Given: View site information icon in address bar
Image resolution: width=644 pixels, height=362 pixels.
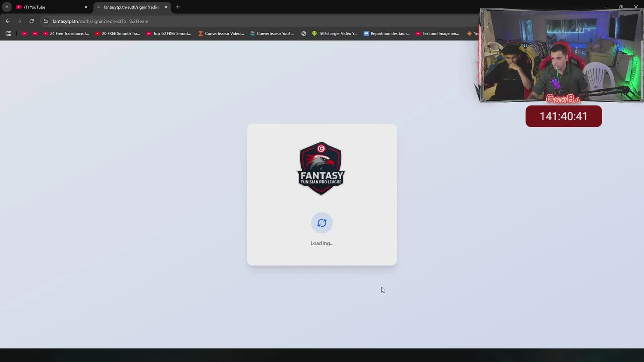Looking at the screenshot, I should point(46,21).
